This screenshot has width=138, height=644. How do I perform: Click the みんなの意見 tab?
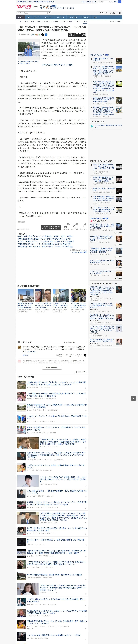73,17
